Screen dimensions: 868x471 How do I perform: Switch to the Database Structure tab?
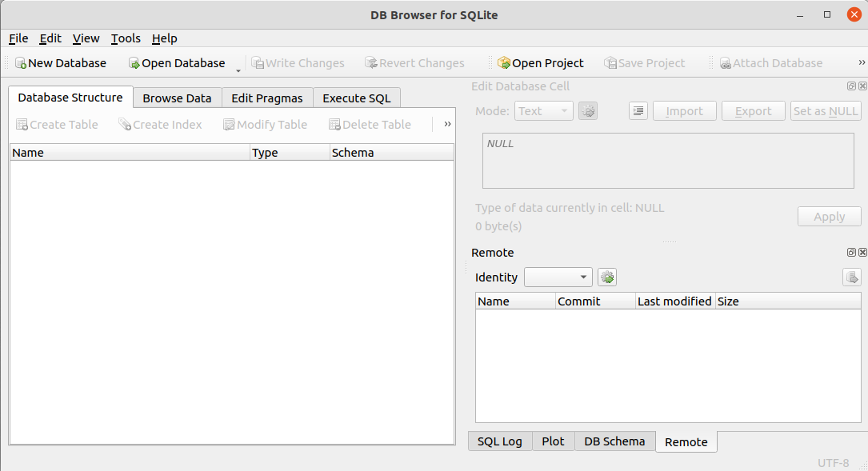pos(70,98)
